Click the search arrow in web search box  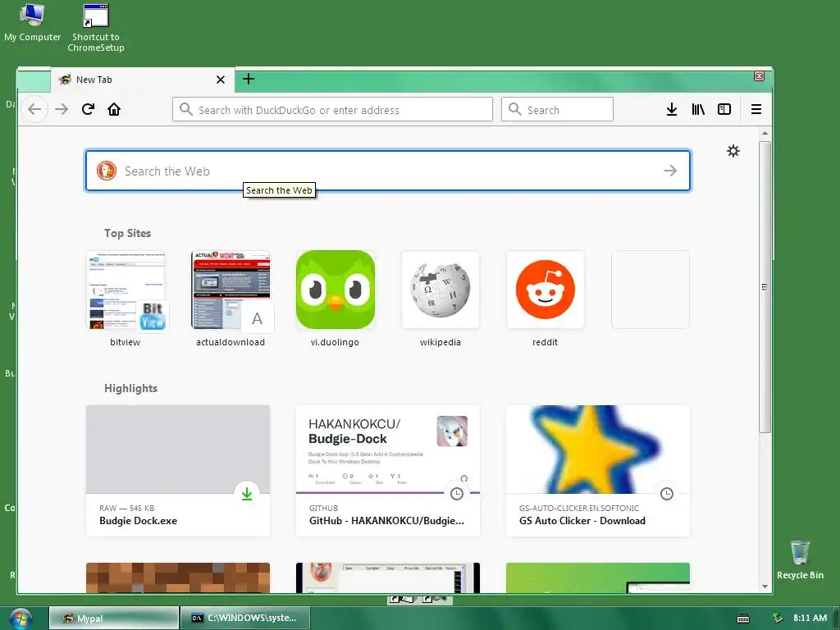(x=669, y=171)
